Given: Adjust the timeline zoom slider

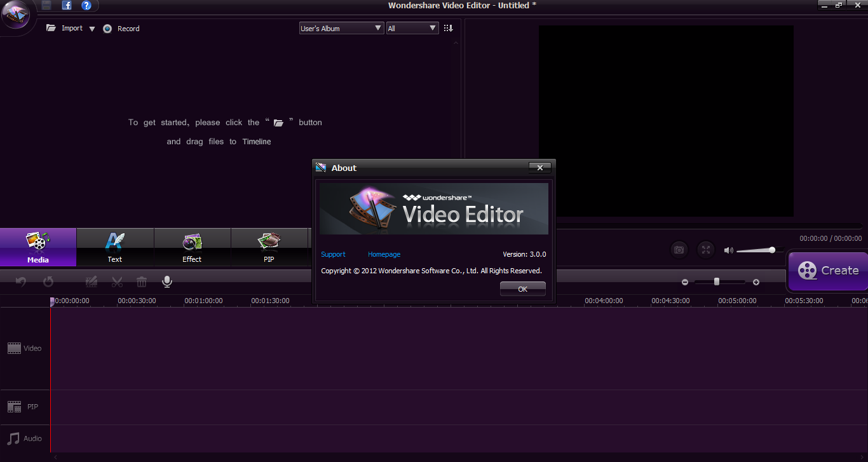Looking at the screenshot, I should [720, 282].
